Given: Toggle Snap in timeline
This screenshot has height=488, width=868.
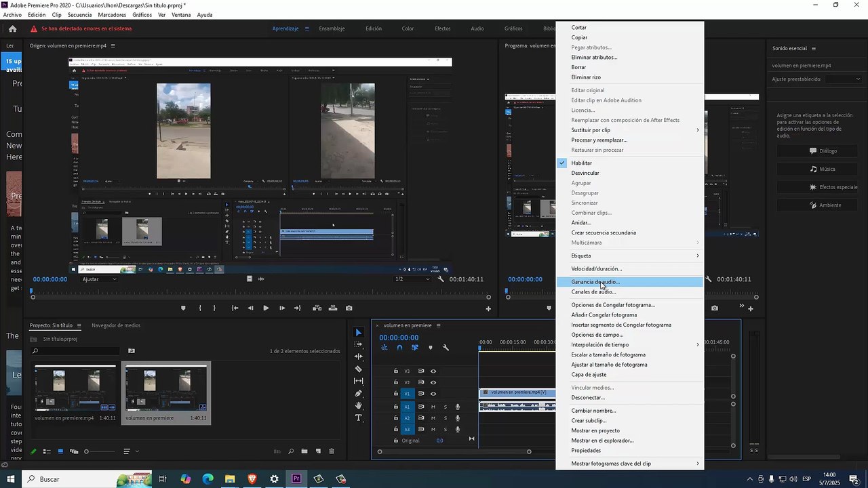Looking at the screenshot, I should 399,348.
